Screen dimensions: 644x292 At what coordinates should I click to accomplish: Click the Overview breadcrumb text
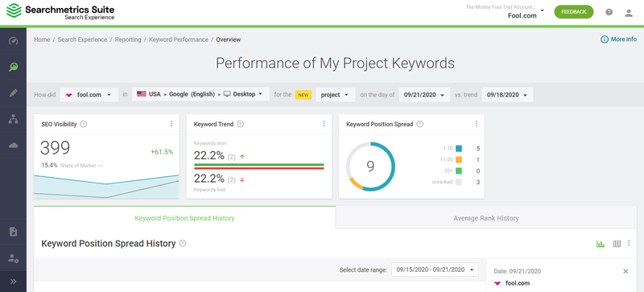click(229, 39)
